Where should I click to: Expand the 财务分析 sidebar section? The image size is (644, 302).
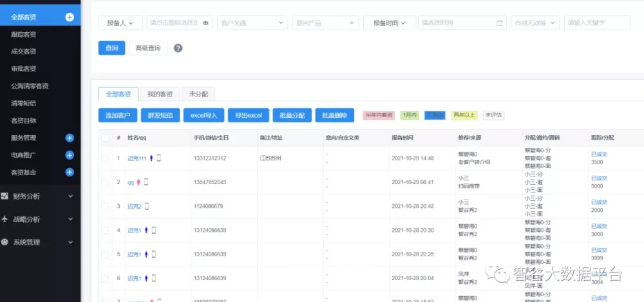(40, 196)
